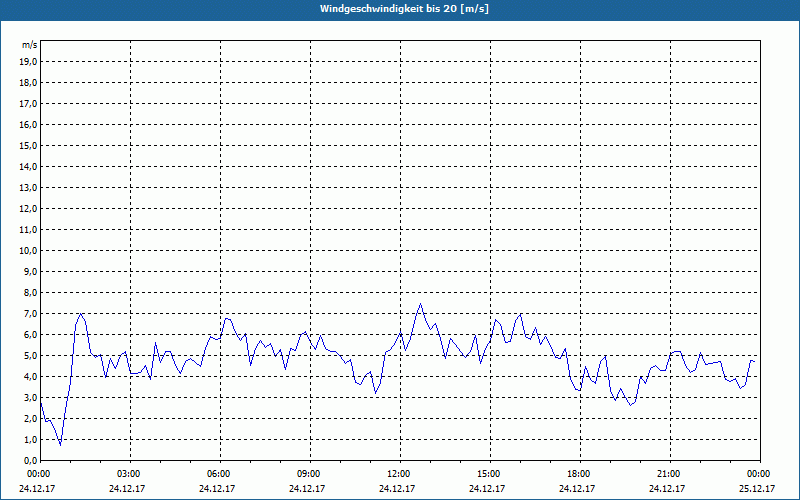The width and height of the screenshot is (800, 500).
Task: Click the "4,0" y-axis value
Action: (x=31, y=377)
